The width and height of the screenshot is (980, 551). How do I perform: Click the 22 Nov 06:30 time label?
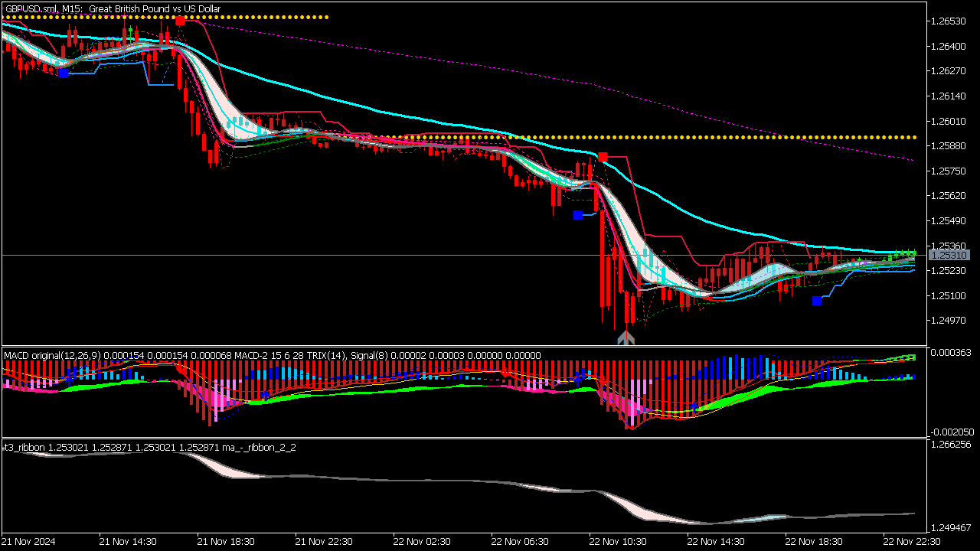[520, 541]
